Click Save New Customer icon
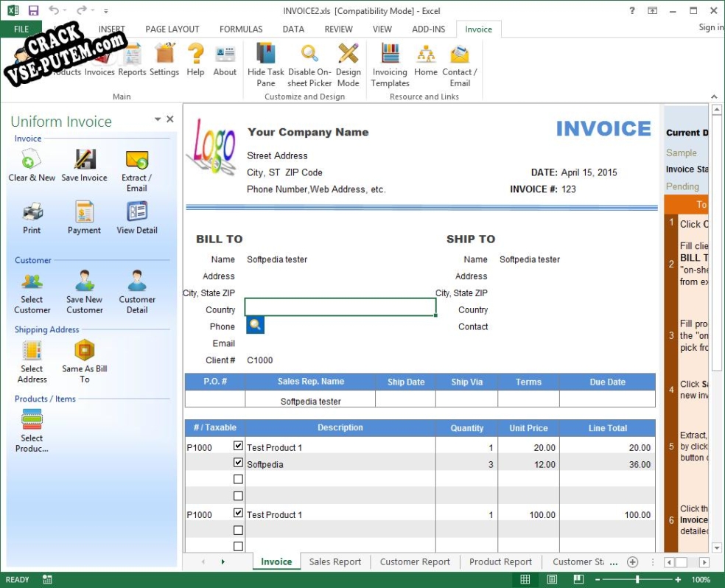The image size is (725, 588). click(x=85, y=281)
